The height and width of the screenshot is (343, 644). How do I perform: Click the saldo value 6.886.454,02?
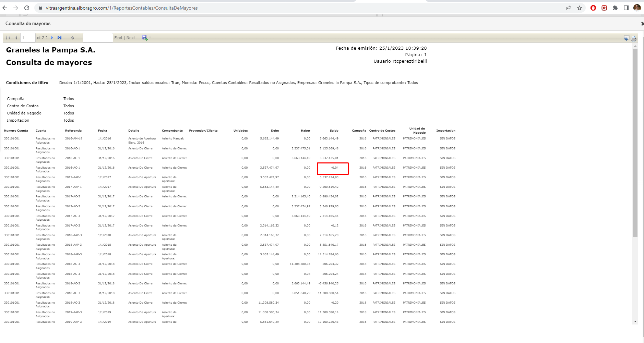329,197
